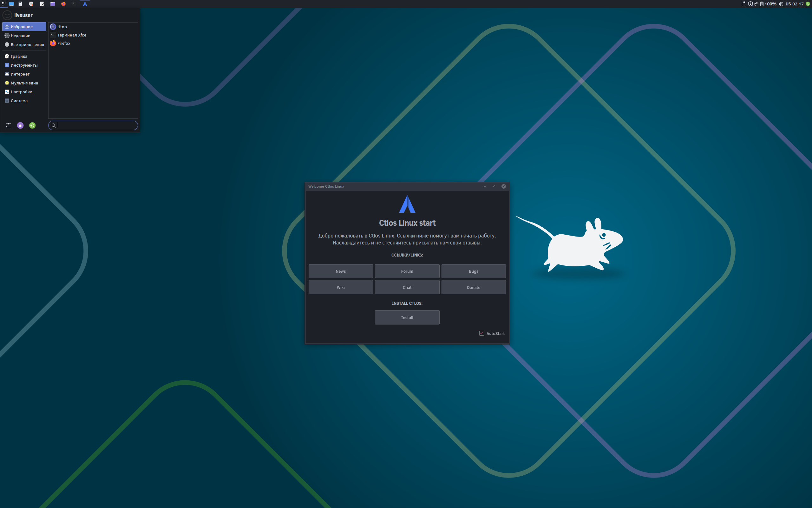Open the applications grid menu button
This screenshot has height=508, width=812.
4,4
